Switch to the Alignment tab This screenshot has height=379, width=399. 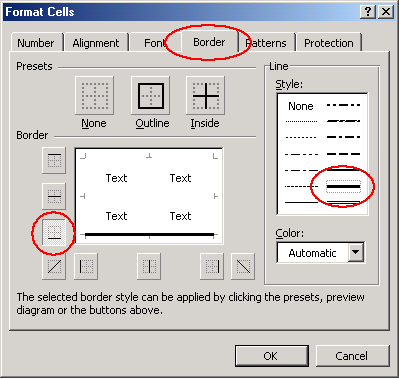pos(96,43)
